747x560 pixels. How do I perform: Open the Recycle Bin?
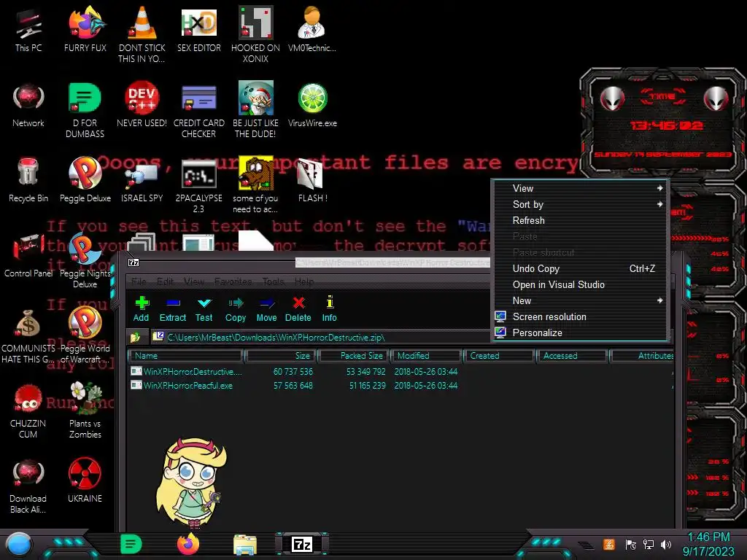[x=28, y=180]
